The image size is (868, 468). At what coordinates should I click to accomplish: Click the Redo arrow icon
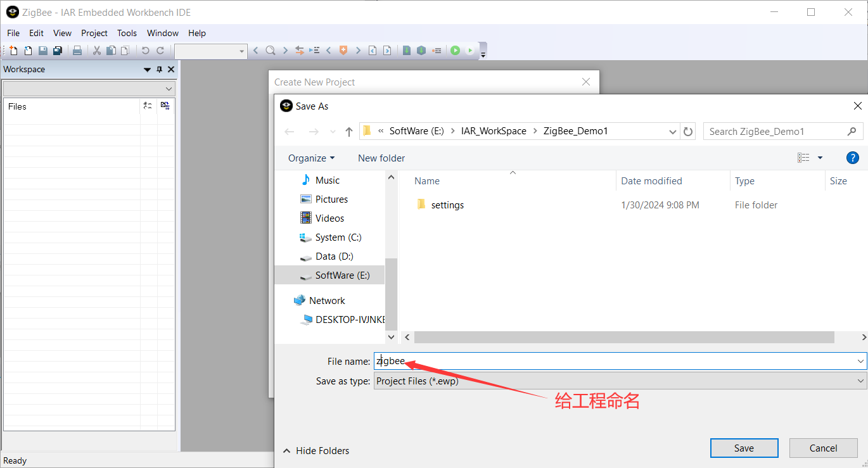coord(160,51)
